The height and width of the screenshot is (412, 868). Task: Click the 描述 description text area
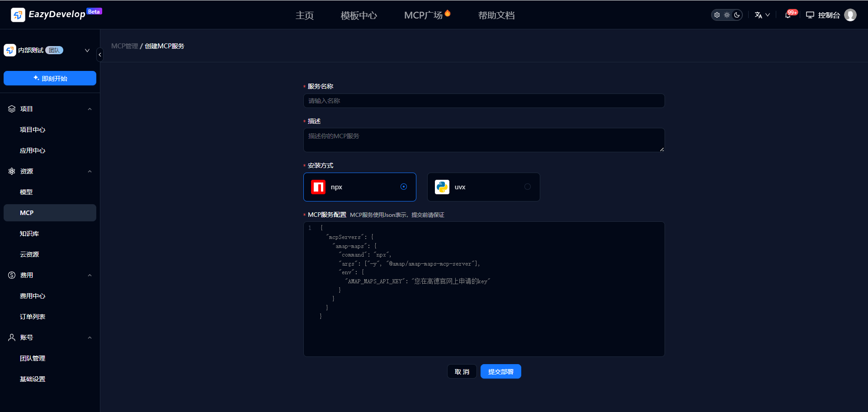pyautogui.click(x=484, y=140)
